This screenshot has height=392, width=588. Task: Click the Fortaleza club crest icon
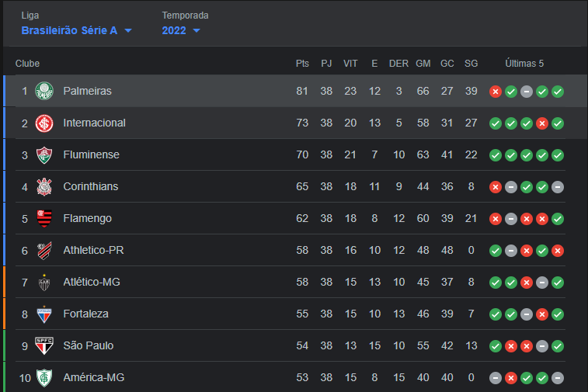44,314
